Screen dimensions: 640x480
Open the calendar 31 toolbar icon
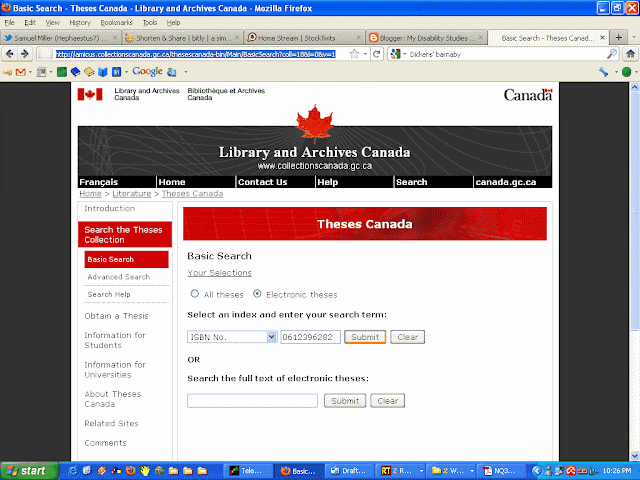116,72
